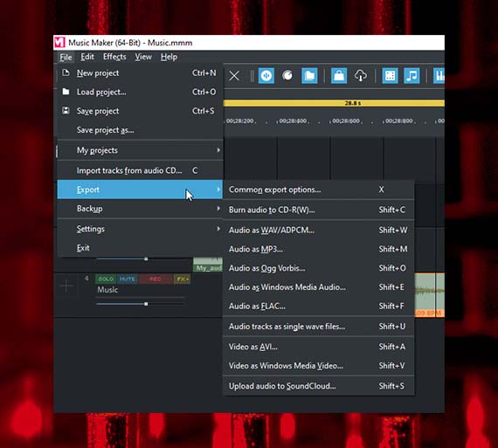Viewport: 498px width, 448px height.
Task: Open the Help menu
Action: pos(169,57)
